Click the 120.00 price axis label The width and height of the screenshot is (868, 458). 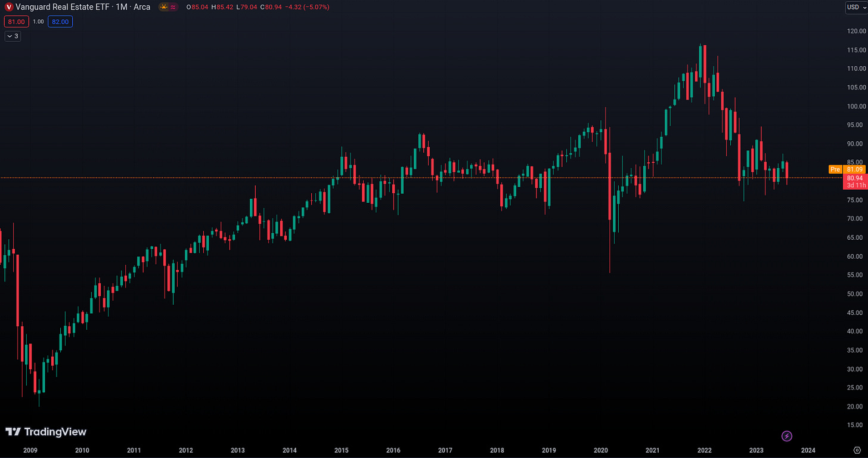click(x=855, y=31)
